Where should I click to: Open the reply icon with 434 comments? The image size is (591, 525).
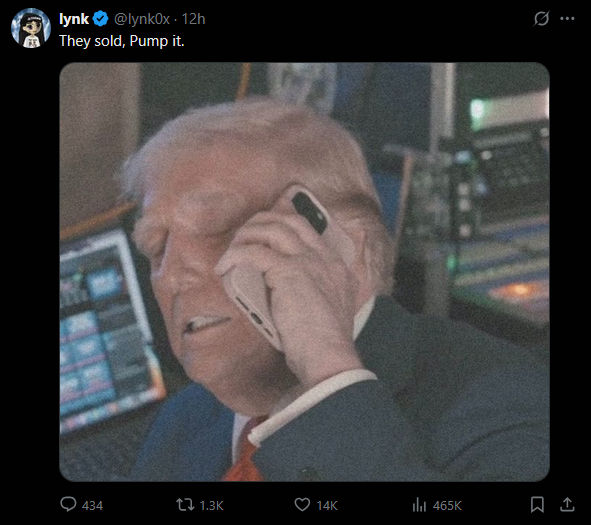(68, 504)
